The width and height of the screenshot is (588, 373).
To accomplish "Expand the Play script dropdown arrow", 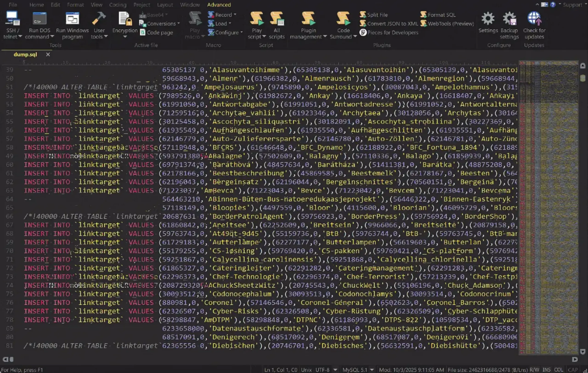I will pyautogui.click(x=264, y=36).
